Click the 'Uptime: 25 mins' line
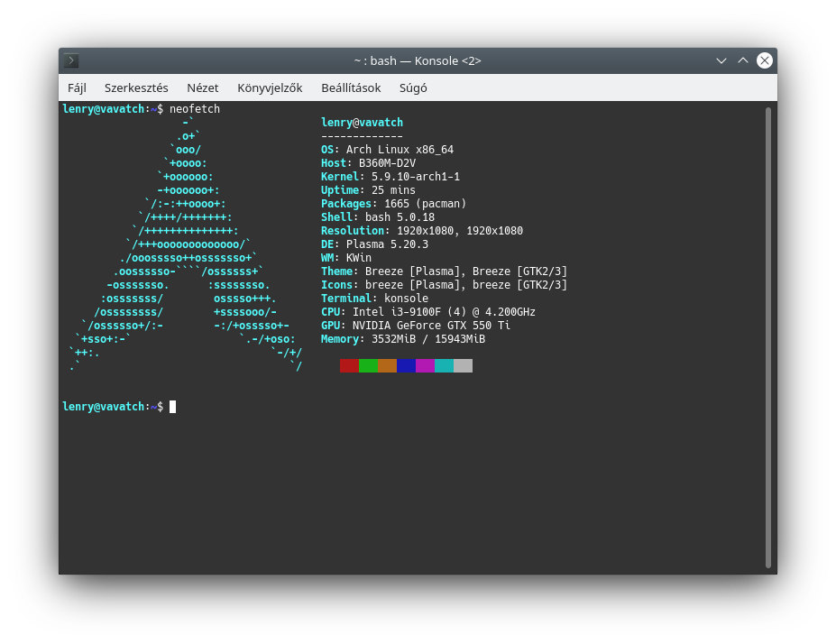Screen dimensions: 836x644 click(x=369, y=190)
